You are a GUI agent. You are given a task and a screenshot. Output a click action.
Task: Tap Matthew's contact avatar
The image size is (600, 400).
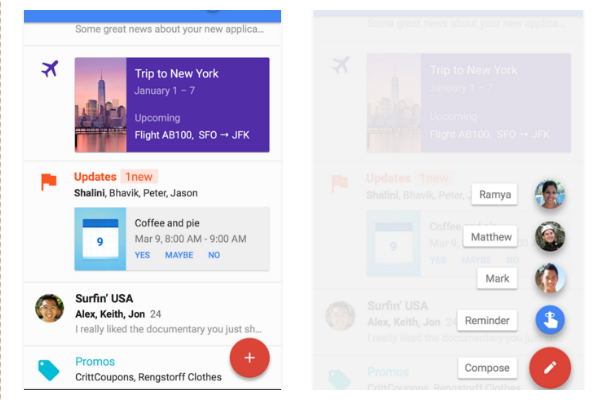pos(550,237)
